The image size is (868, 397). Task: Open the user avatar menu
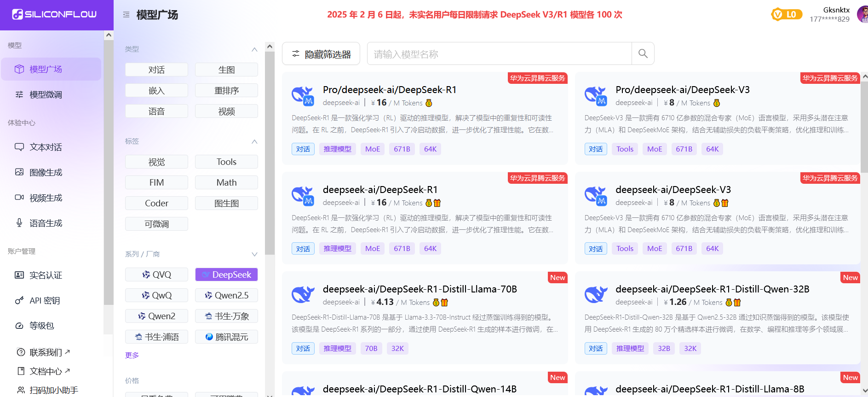(x=863, y=14)
